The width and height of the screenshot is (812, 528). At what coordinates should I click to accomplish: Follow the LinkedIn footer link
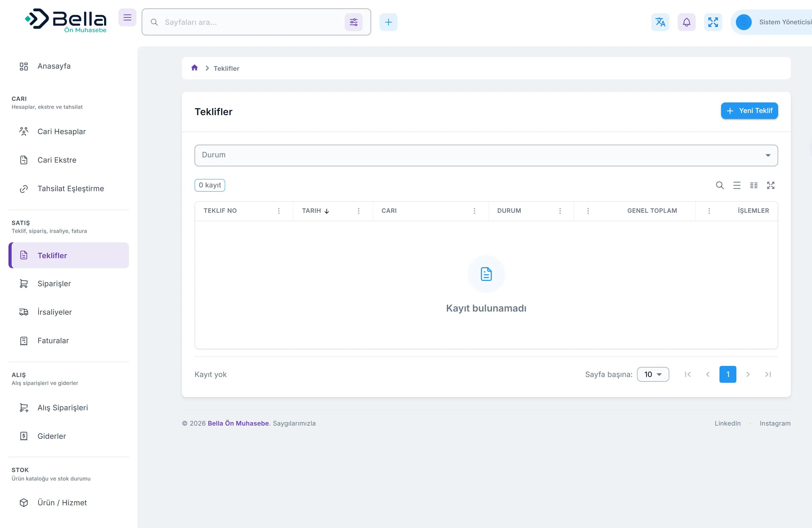point(727,423)
